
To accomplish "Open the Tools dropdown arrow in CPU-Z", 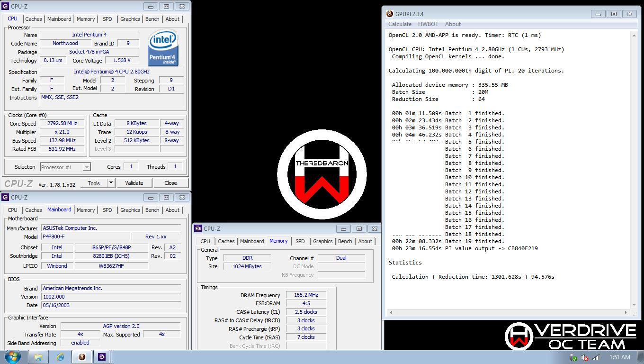I will point(111,183).
